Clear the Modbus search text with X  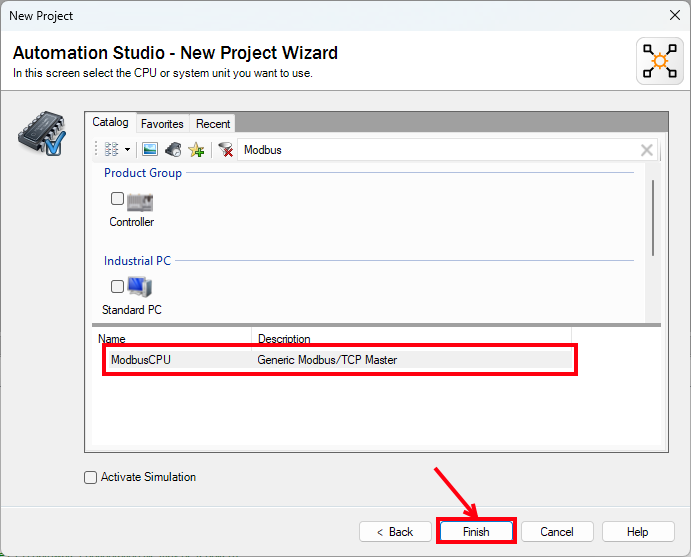[x=647, y=150]
